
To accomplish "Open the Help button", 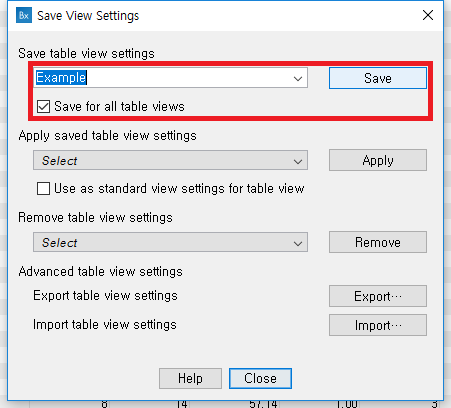I will click(190, 378).
